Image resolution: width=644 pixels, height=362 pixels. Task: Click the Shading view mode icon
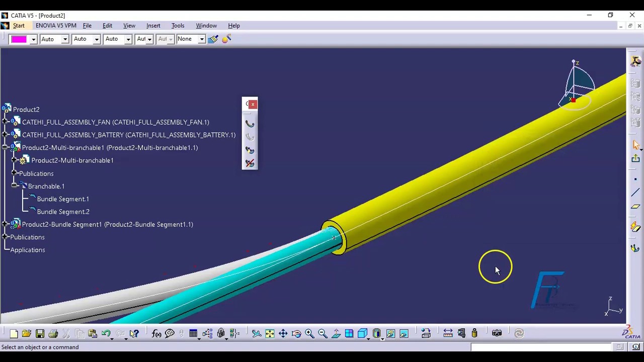pos(377,333)
